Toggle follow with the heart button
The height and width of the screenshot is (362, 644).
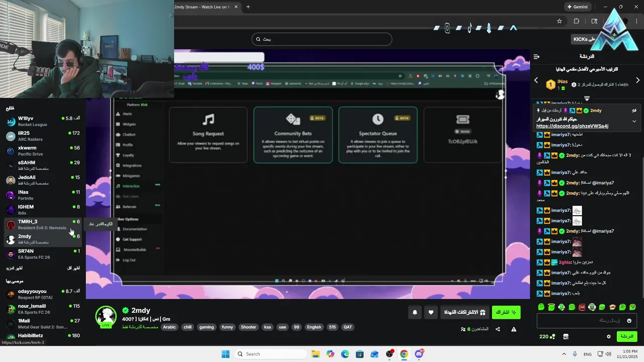point(431,312)
